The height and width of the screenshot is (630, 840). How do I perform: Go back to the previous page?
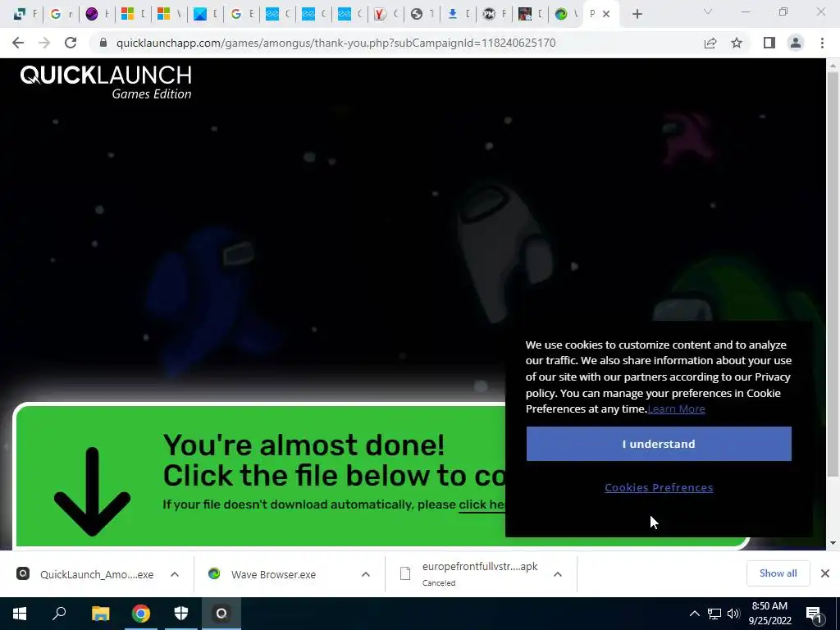click(18, 43)
